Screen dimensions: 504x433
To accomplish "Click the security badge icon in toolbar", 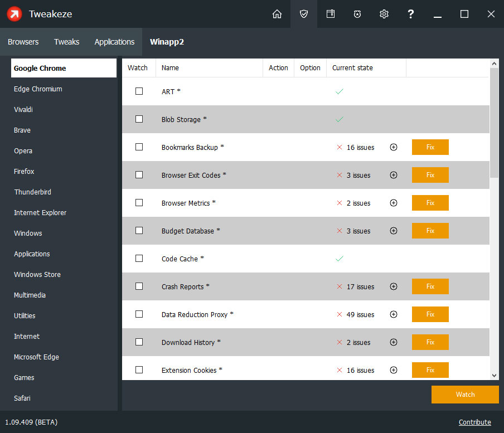I will pos(357,14).
